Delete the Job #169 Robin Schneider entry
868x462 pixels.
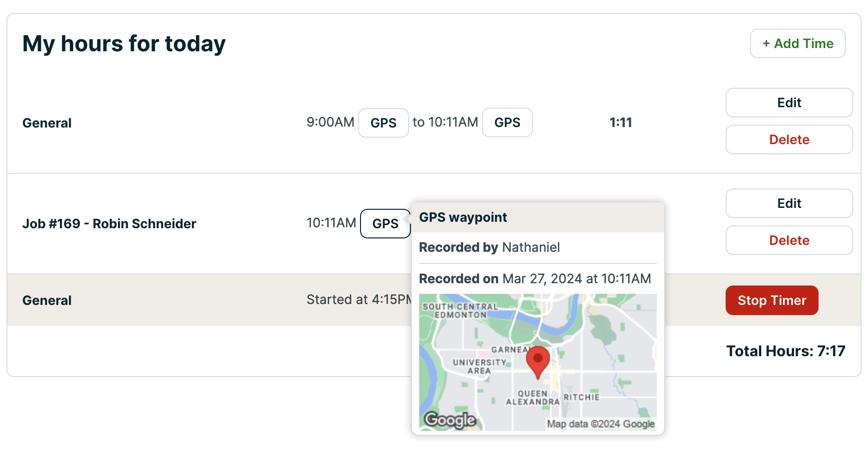[x=789, y=240]
